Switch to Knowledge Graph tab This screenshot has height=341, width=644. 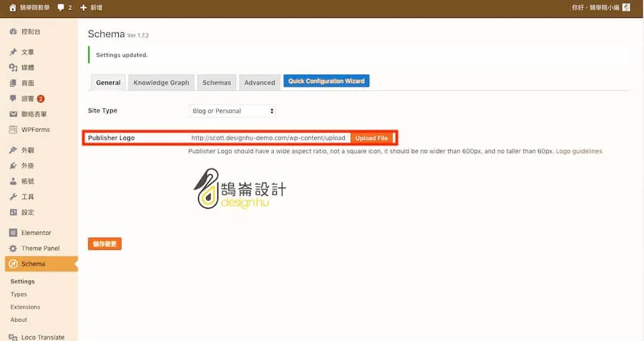coord(161,82)
